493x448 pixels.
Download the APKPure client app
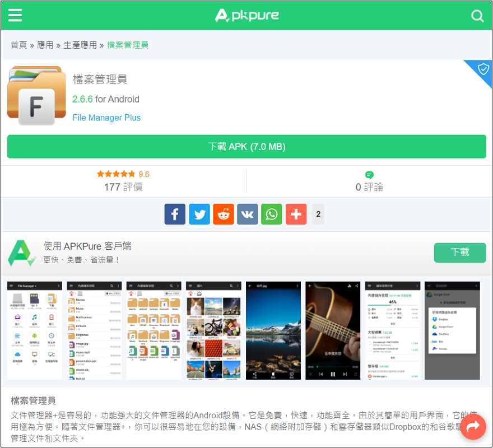tap(459, 253)
